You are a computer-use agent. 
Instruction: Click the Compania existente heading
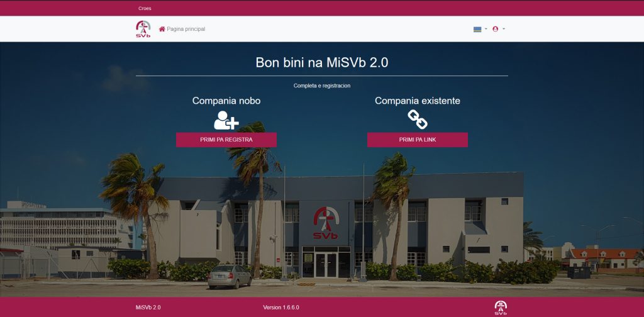tap(418, 101)
